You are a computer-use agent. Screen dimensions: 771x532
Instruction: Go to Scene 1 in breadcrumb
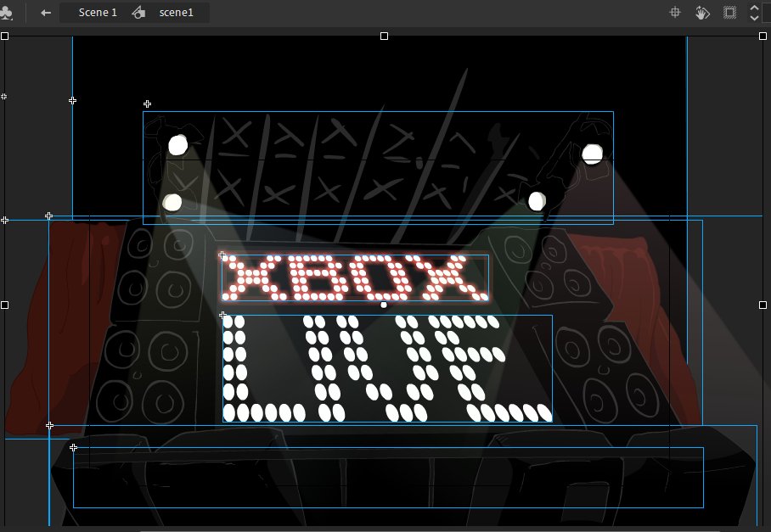[x=98, y=13]
